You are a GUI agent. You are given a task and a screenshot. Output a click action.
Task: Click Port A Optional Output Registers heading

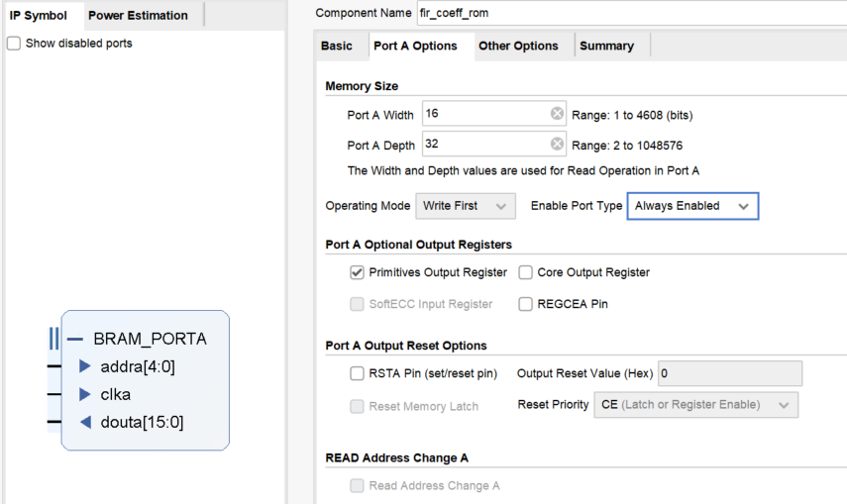click(419, 245)
